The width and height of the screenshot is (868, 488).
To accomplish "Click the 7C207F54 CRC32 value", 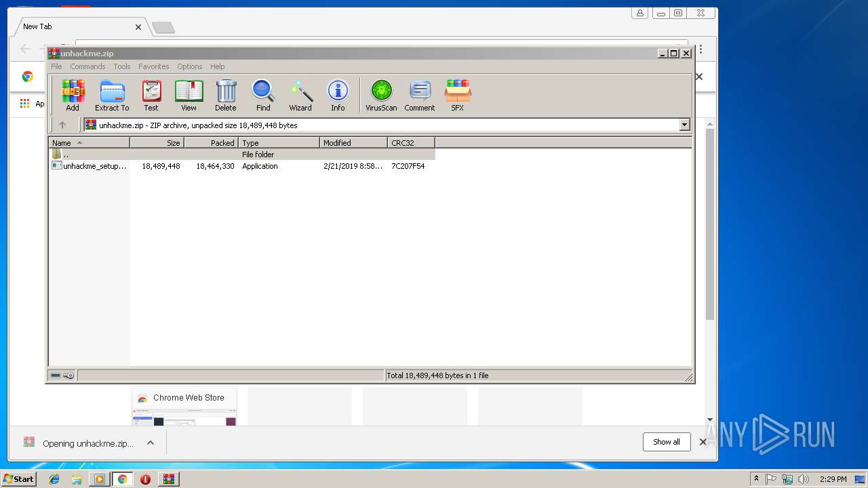I will coord(408,166).
